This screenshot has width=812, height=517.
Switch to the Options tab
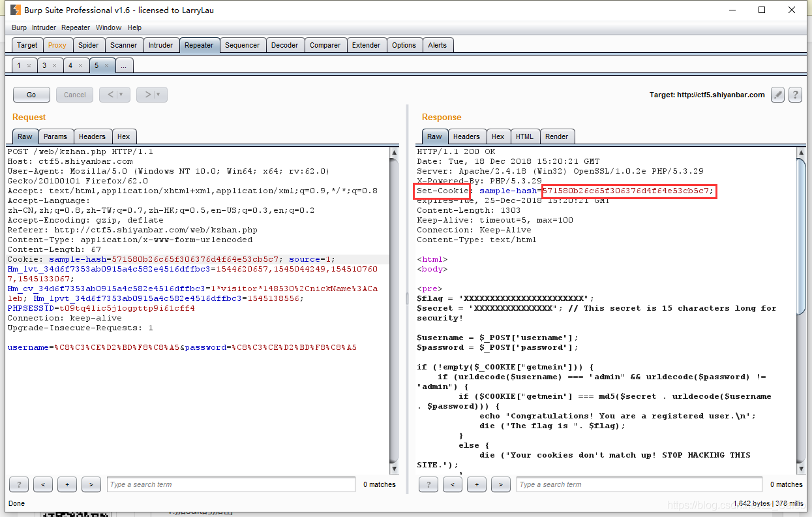click(404, 45)
